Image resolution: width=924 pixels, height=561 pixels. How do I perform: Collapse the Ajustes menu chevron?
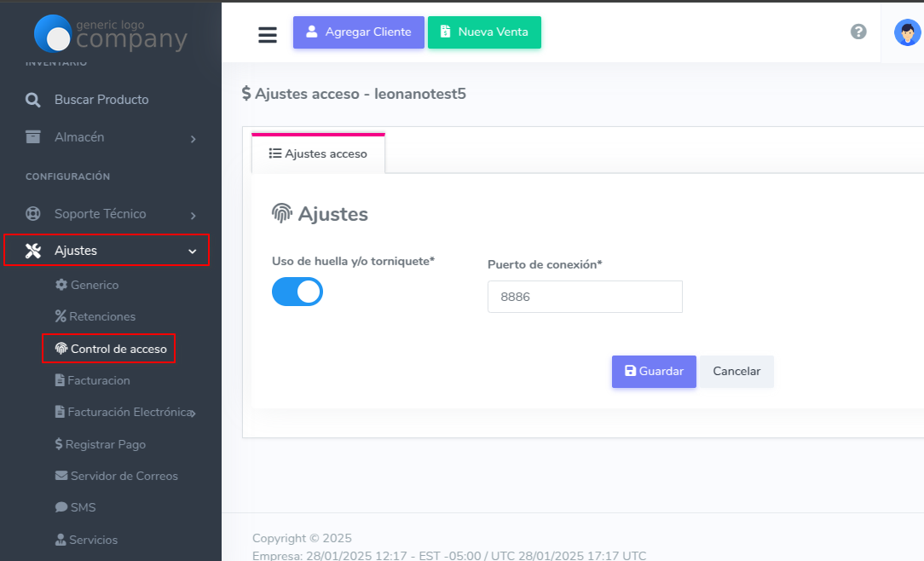point(193,252)
